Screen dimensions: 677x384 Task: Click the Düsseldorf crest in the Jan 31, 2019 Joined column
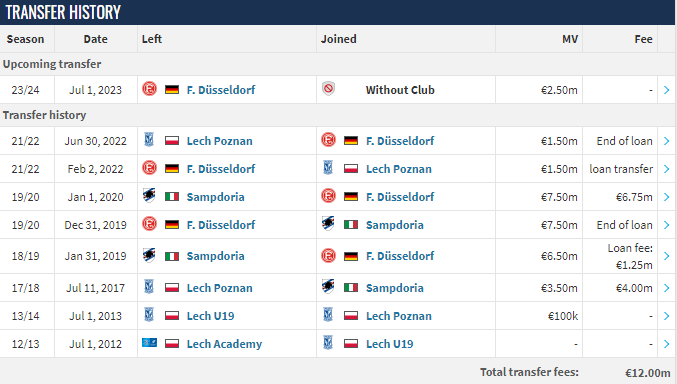[x=328, y=255]
